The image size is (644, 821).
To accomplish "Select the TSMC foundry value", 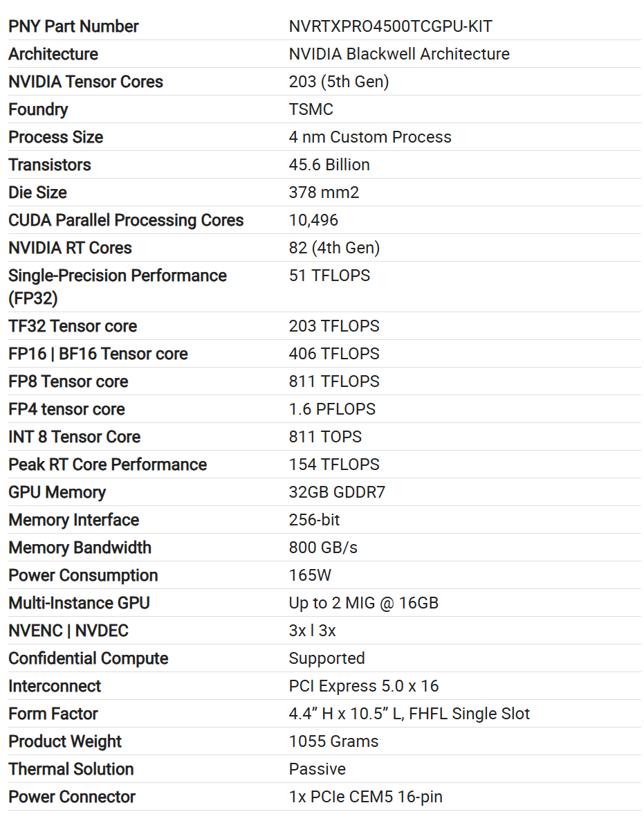I will [x=311, y=109].
